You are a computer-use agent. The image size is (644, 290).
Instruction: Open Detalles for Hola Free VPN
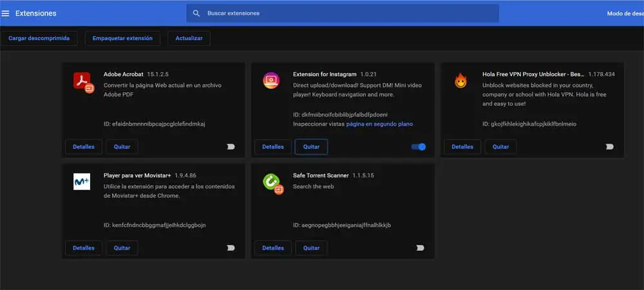coord(462,147)
